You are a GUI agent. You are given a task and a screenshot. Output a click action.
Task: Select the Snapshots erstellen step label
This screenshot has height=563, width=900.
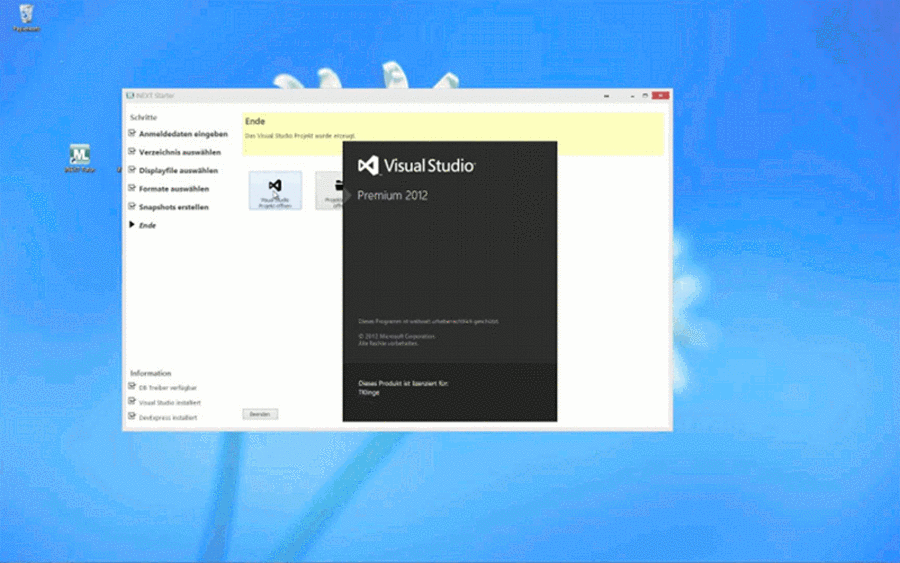coord(173,207)
